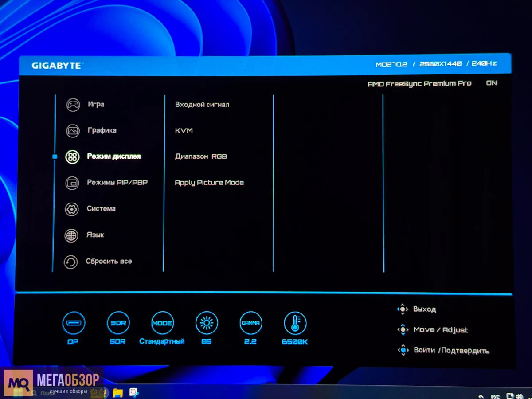Select the gear icon next to Система
This screenshot has width=532, height=399.
[72, 209]
